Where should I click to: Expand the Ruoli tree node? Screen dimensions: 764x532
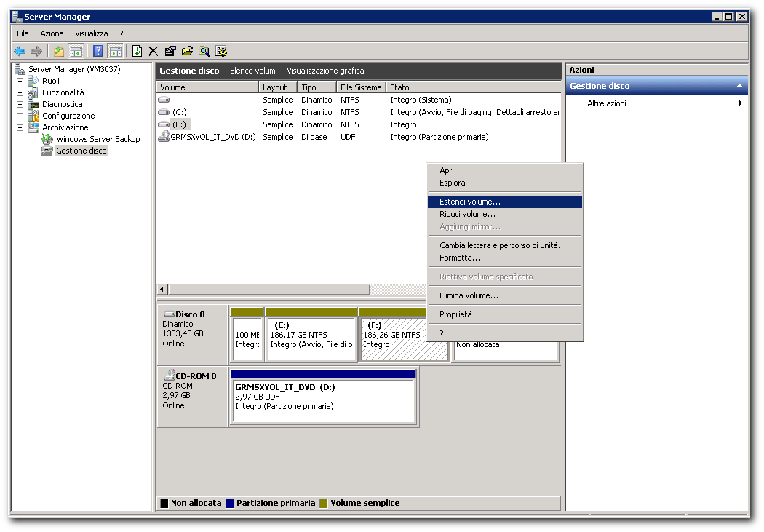(20, 81)
